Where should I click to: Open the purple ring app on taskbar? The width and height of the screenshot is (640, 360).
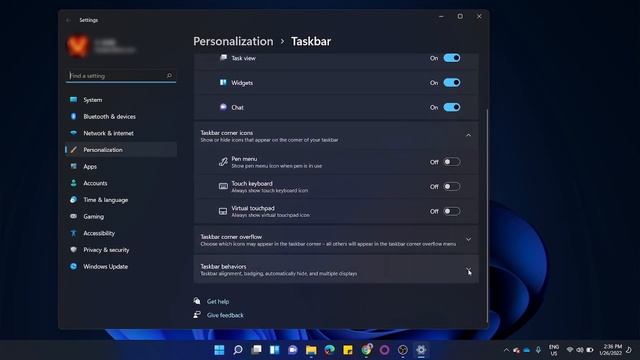(384, 350)
